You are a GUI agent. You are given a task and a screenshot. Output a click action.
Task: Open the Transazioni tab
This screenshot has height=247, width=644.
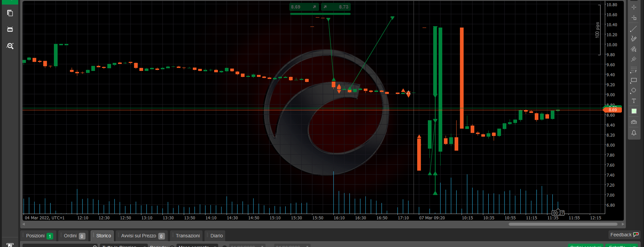tap(187, 236)
